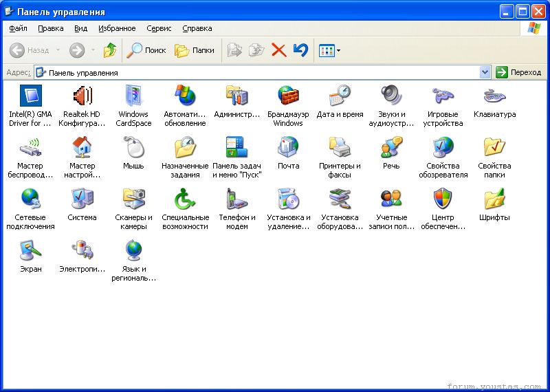The height and width of the screenshot is (392, 550).
Task: Open Установка и удаление программ icon
Action: [288, 199]
